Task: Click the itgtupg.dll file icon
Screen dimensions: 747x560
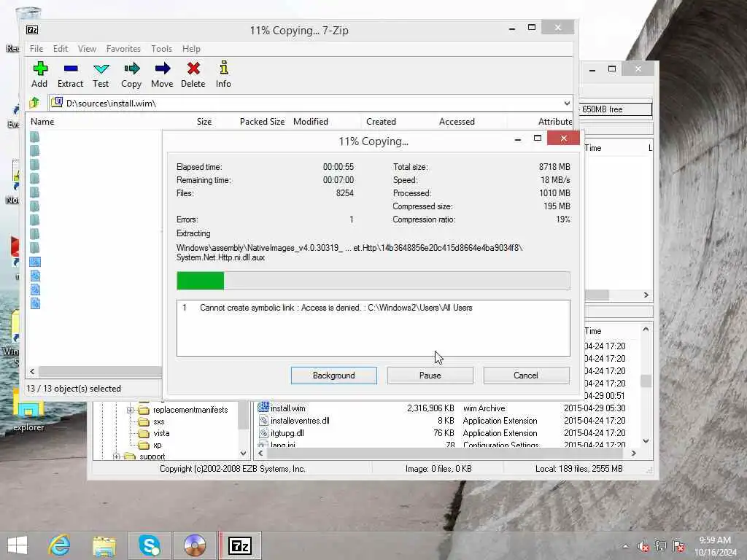Action: tap(263, 433)
